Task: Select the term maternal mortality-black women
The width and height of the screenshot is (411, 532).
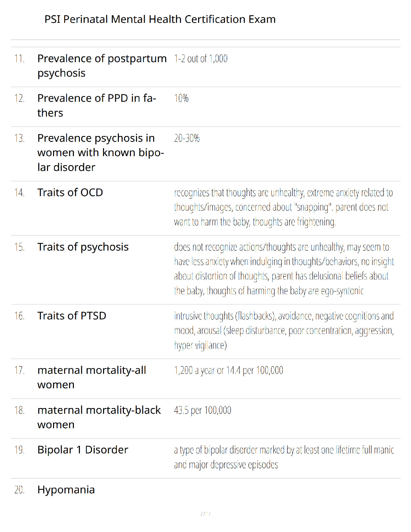Action: 99,417
